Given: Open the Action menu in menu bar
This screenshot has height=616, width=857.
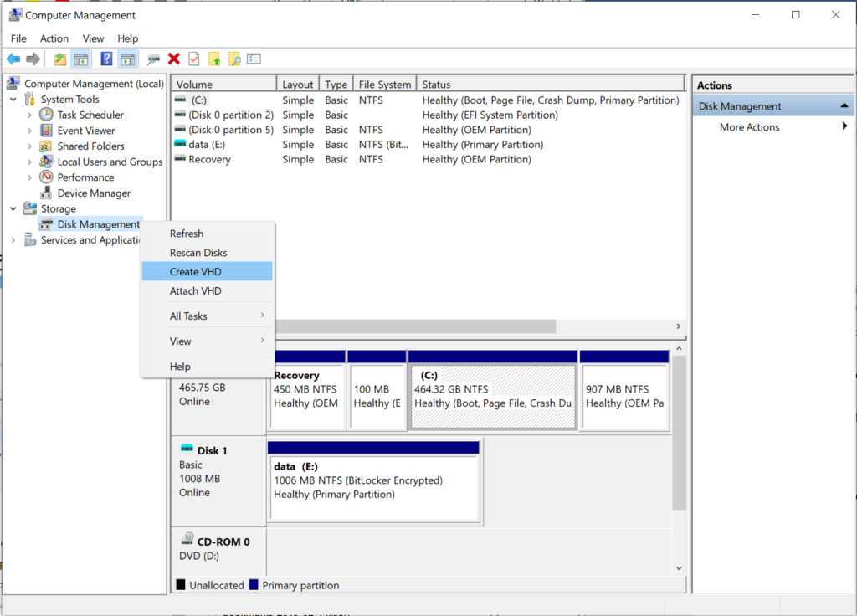Looking at the screenshot, I should [x=54, y=38].
